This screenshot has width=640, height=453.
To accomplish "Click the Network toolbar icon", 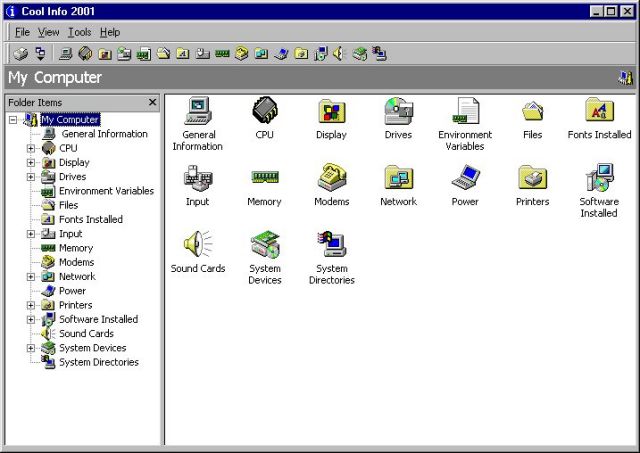I will pyautogui.click(x=261, y=53).
